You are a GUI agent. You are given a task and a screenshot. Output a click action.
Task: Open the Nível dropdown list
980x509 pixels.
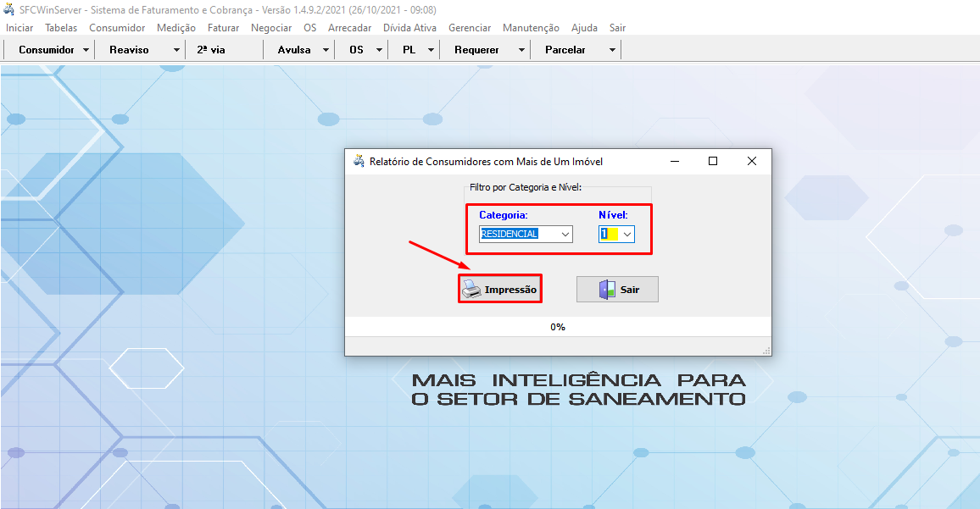coord(627,234)
